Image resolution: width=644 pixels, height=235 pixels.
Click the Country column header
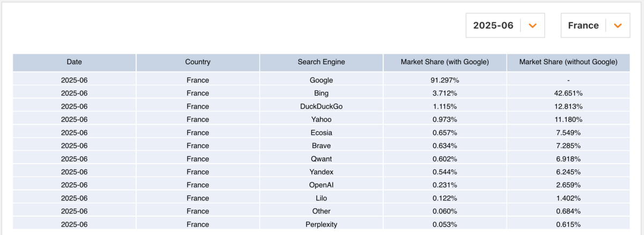[x=198, y=62]
